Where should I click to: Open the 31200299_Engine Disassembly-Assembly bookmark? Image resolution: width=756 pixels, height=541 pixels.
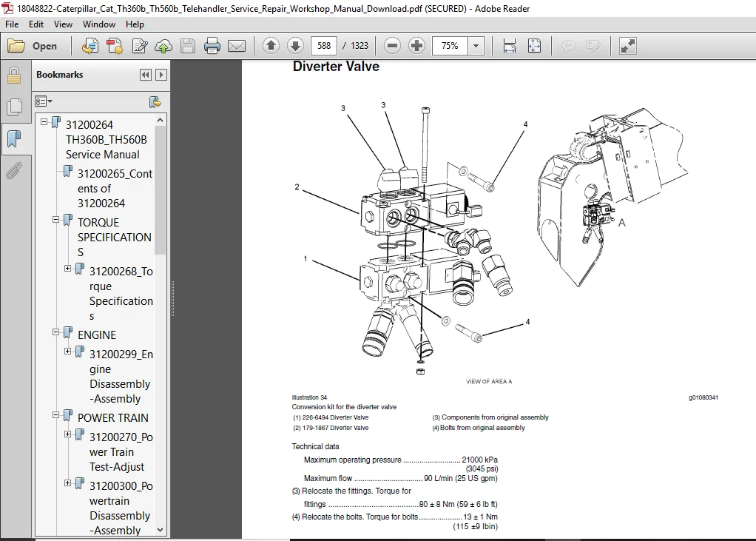[x=121, y=376]
